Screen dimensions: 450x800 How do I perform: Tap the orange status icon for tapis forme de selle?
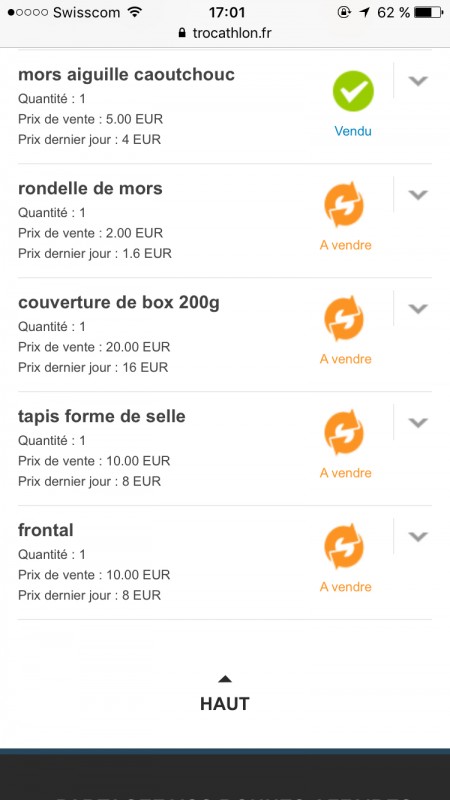344,433
